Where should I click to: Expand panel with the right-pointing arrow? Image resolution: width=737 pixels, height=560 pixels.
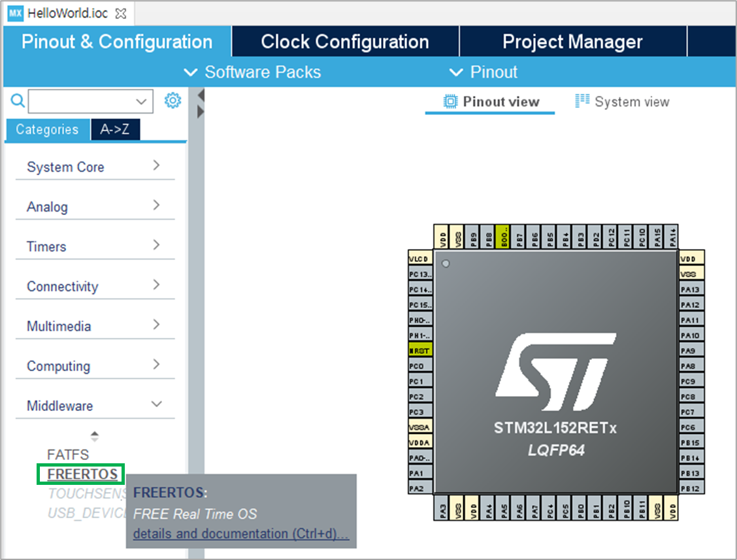201,112
